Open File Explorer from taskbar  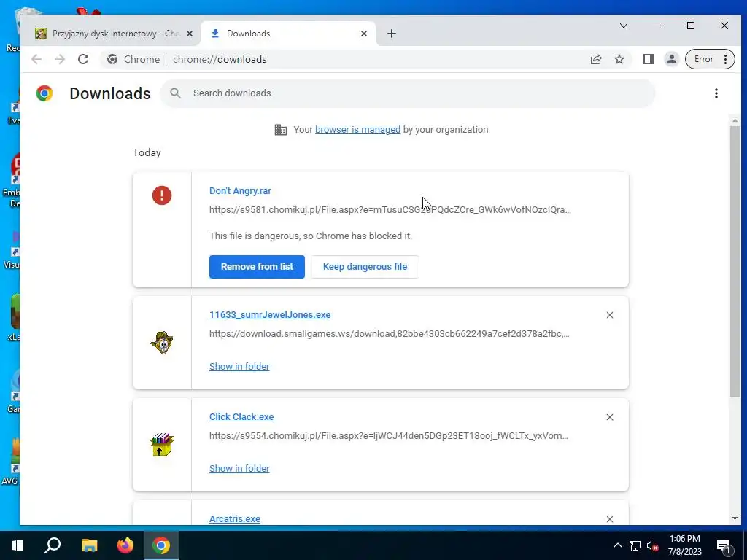pyautogui.click(x=89, y=545)
